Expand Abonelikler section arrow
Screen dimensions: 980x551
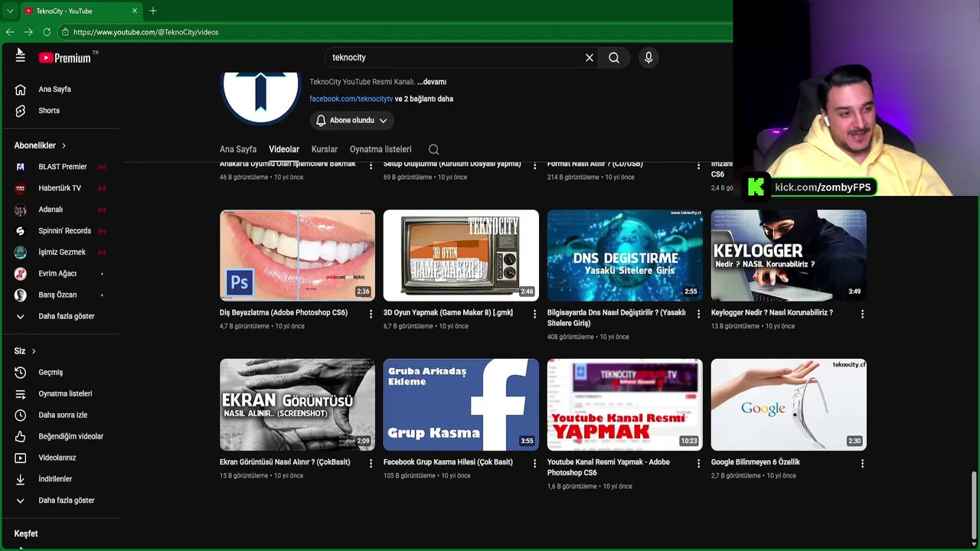(64, 145)
